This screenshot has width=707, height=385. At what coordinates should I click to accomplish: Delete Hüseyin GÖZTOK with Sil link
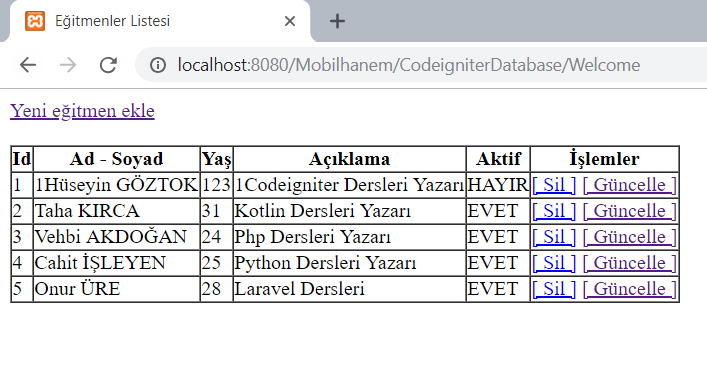click(x=554, y=185)
